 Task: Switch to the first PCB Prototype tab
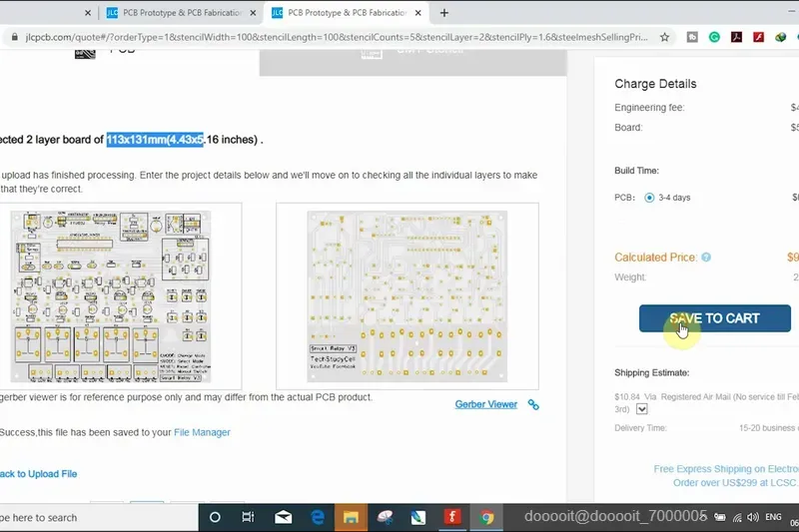click(182, 13)
